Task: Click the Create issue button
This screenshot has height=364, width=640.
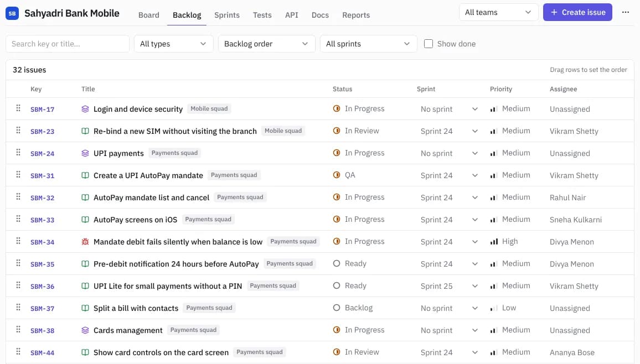Action: tap(577, 12)
